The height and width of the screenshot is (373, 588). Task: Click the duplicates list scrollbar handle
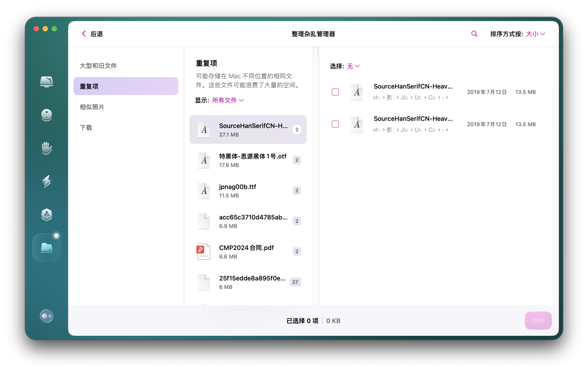point(316,52)
